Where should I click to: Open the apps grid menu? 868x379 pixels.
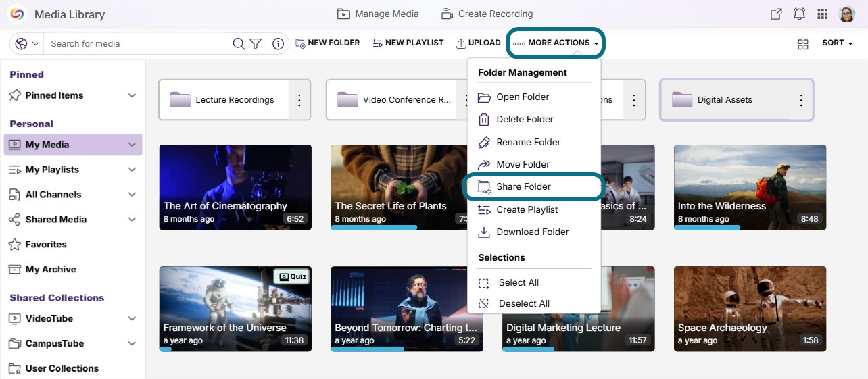point(823,14)
